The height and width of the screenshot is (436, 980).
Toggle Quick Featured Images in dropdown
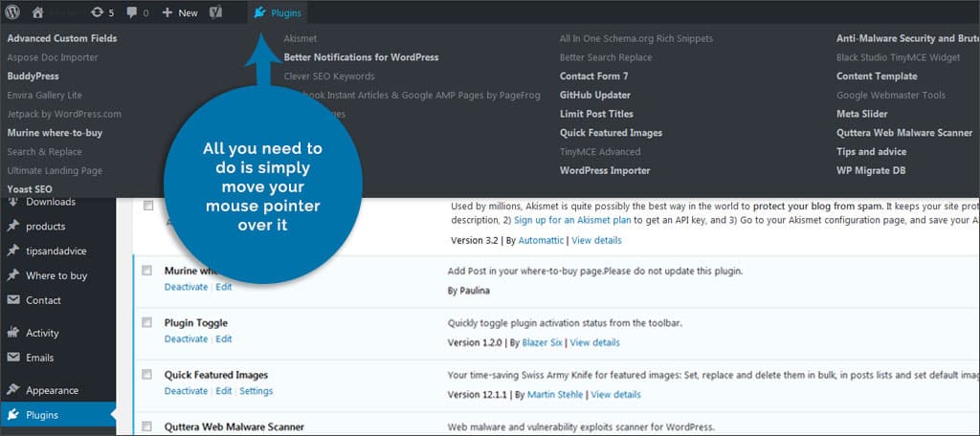click(x=611, y=132)
